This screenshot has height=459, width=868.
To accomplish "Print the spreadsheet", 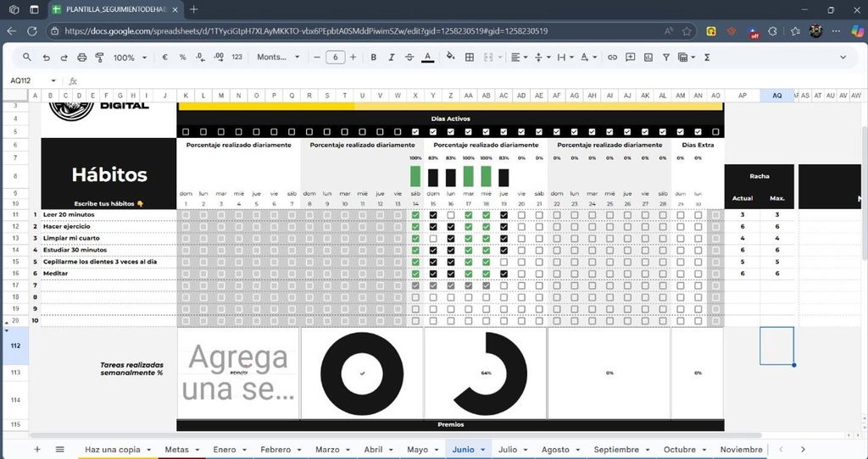I will tap(82, 57).
